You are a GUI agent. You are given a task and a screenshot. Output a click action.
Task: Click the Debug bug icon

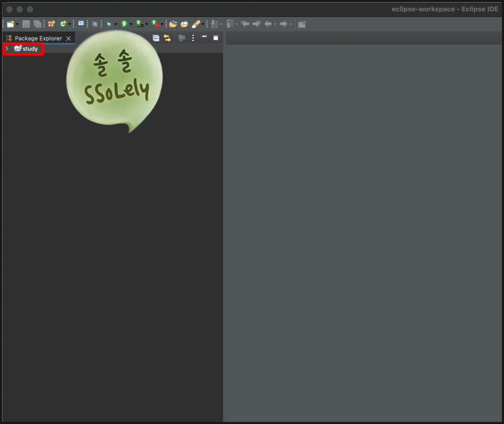109,24
